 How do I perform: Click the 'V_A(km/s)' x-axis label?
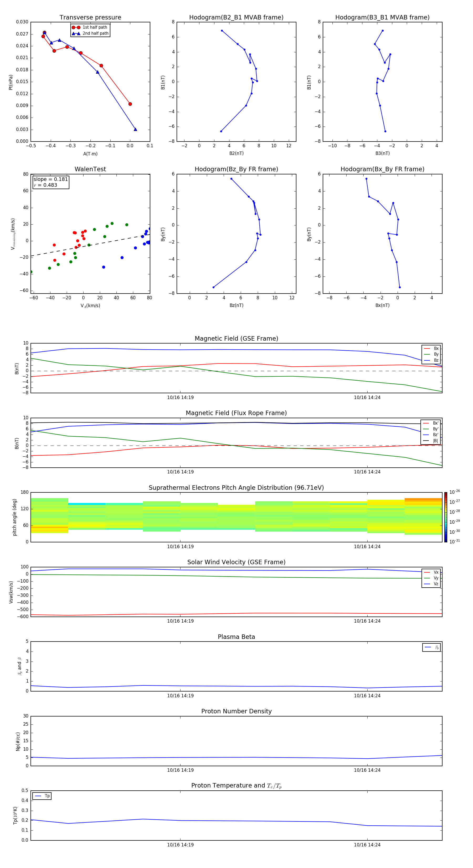coord(90,306)
